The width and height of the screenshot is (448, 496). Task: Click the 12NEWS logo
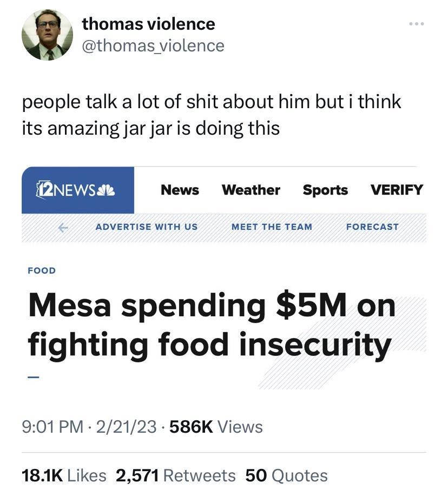tap(76, 190)
